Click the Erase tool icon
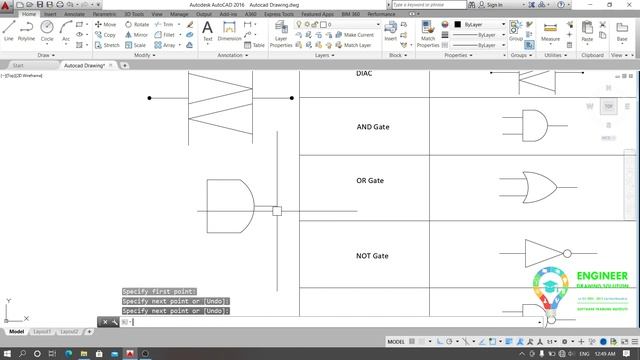 pyautogui.click(x=190, y=24)
